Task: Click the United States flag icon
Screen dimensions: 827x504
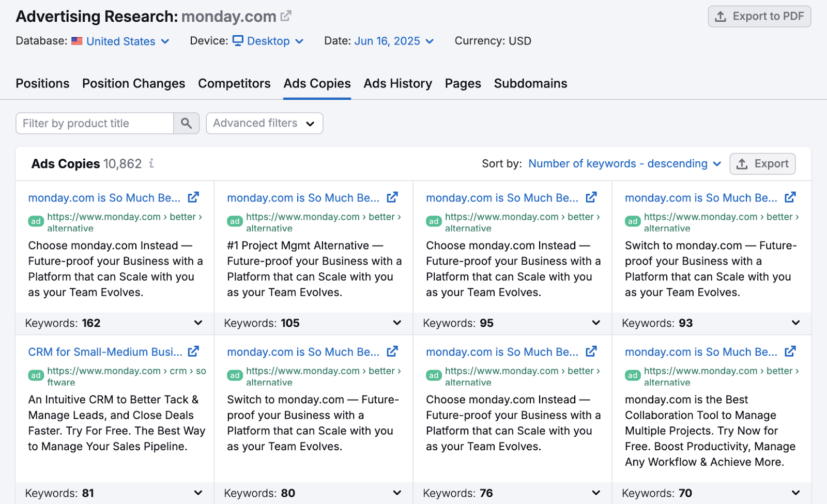Action: pyautogui.click(x=77, y=40)
